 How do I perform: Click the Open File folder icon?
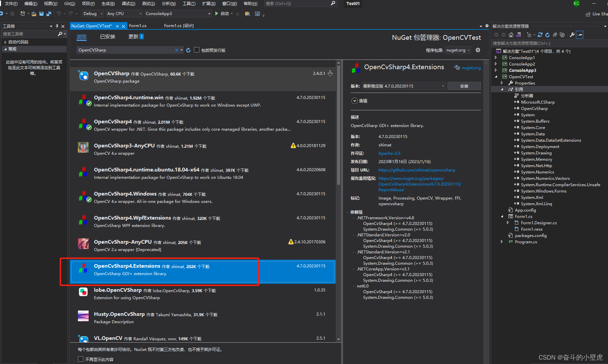click(x=34, y=14)
